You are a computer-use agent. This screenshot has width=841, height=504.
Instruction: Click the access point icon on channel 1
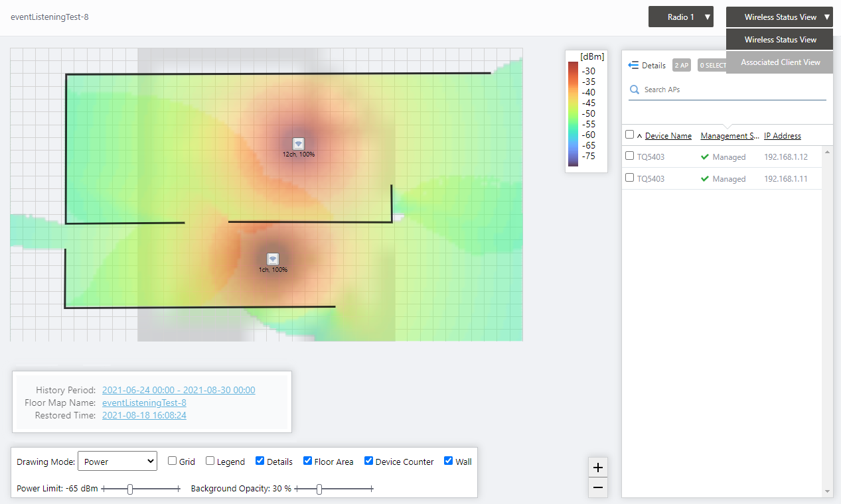pyautogui.click(x=273, y=259)
